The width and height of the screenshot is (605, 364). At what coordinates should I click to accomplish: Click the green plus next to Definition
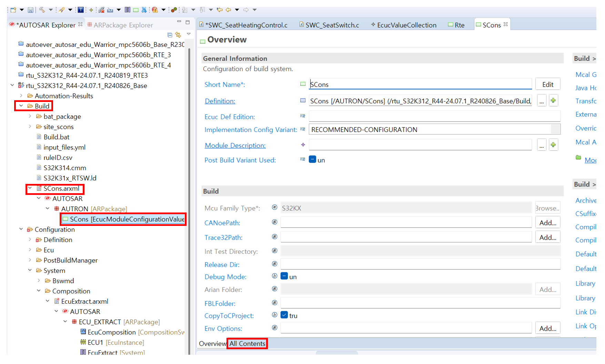point(553,101)
